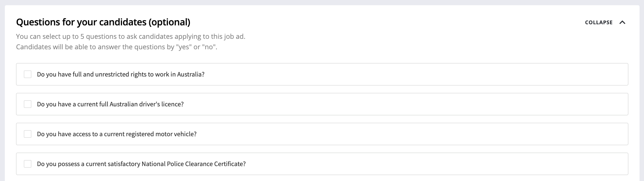The width and height of the screenshot is (644, 181).
Task: Click empty space in the motor vehicle question row
Action: 410,134
